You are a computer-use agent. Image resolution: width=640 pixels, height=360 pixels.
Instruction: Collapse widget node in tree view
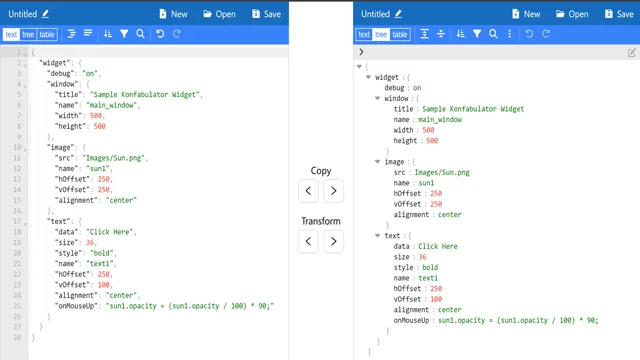(368, 77)
